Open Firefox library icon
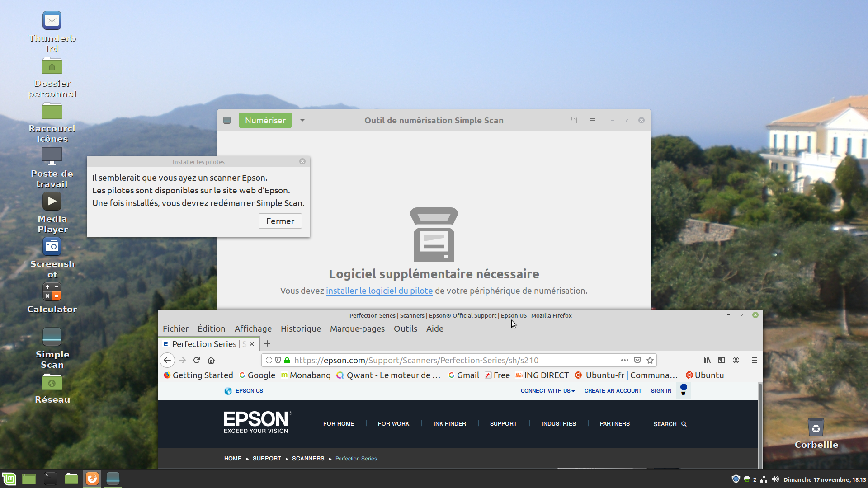This screenshot has width=868, height=488. tap(707, 360)
